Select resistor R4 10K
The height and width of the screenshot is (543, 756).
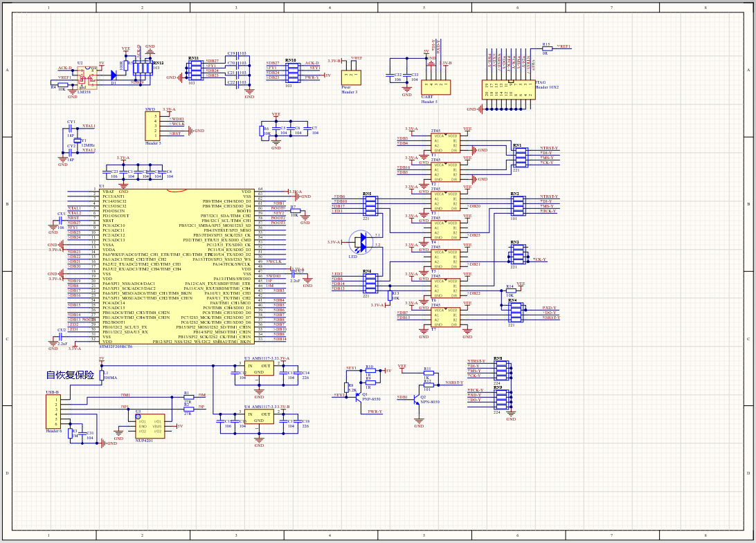pos(62,85)
